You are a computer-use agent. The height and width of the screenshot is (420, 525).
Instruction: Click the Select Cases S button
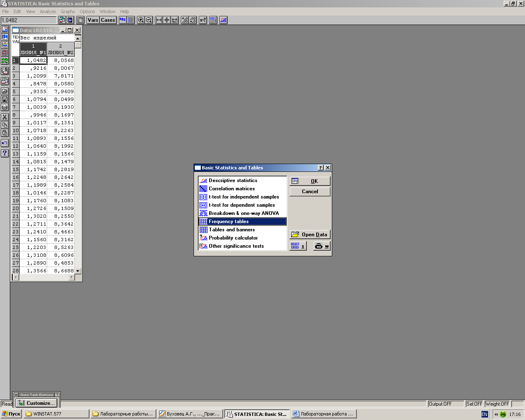point(298,246)
